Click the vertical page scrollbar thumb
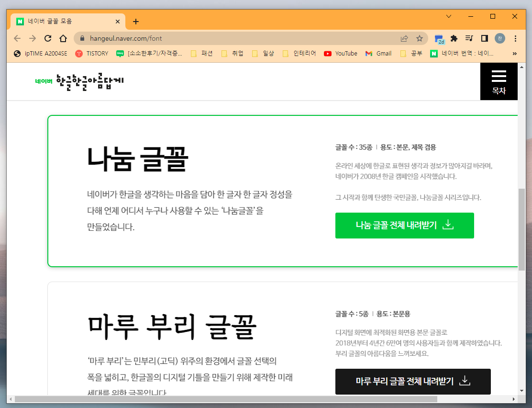Viewport: 532px width, 408px height. tap(521, 229)
